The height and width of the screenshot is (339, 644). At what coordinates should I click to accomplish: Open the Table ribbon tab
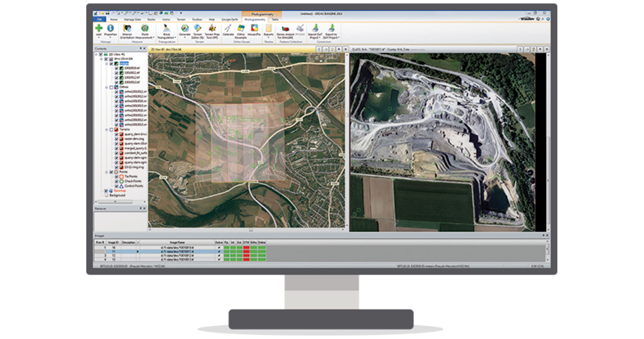(x=275, y=19)
